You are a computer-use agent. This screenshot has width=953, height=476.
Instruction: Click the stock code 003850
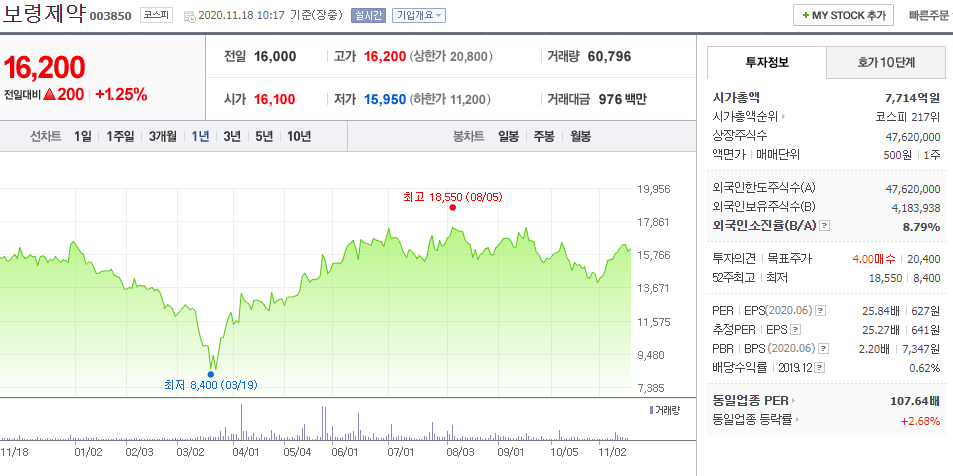point(111,16)
